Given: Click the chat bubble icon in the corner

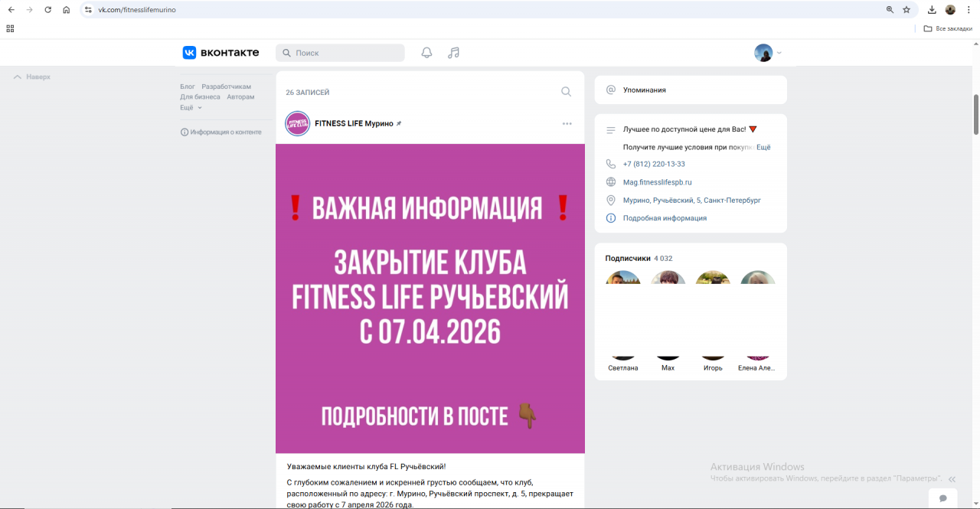Looking at the screenshot, I should (x=942, y=498).
